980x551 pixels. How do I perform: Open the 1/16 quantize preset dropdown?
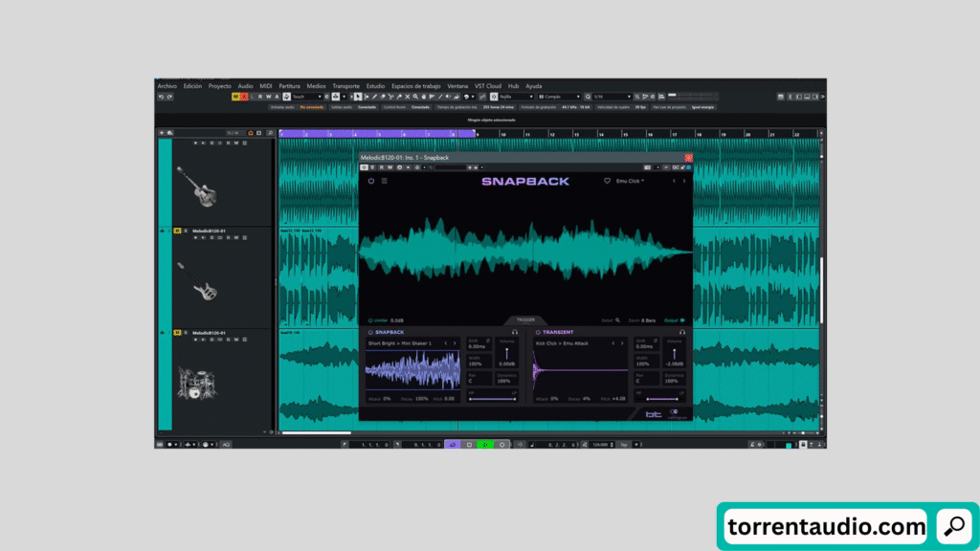point(612,97)
